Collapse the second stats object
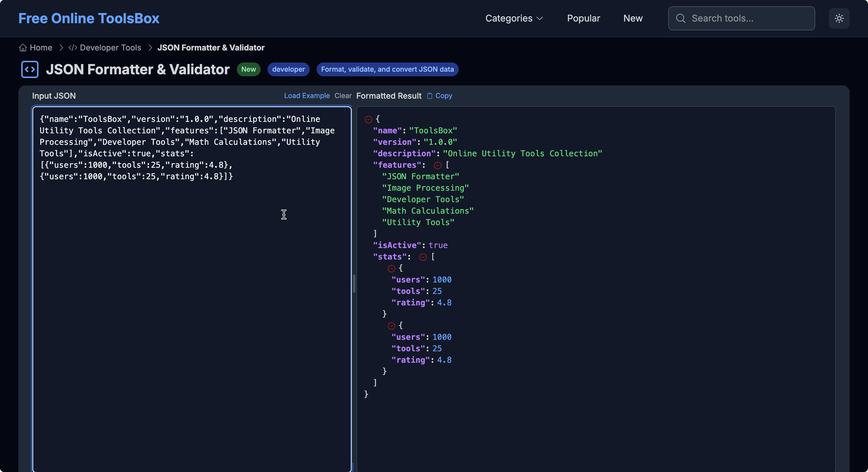868x472 pixels. (x=391, y=326)
